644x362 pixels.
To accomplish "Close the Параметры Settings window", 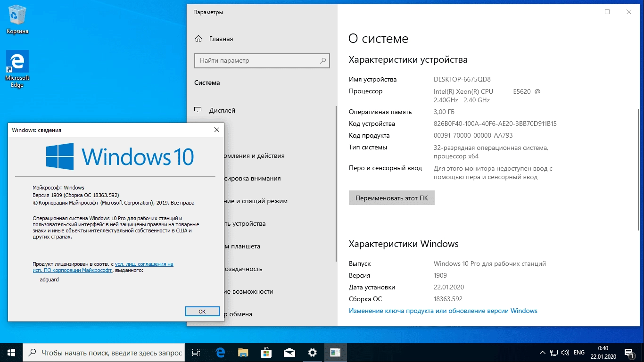I will (x=629, y=12).
